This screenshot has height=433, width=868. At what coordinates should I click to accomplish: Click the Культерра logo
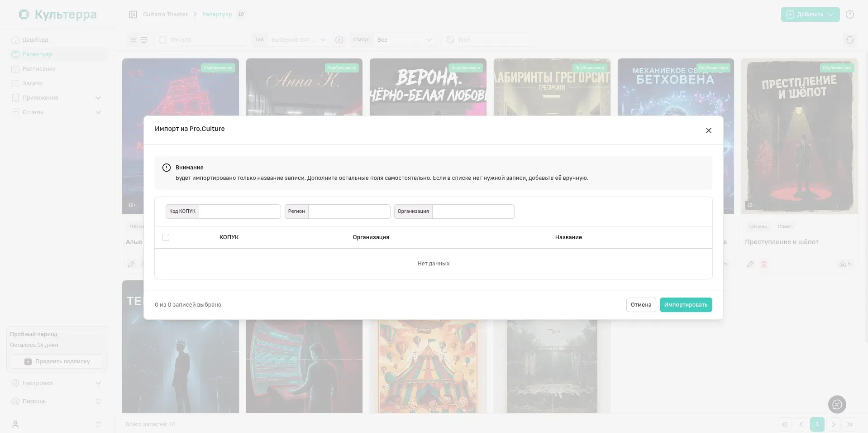(57, 14)
